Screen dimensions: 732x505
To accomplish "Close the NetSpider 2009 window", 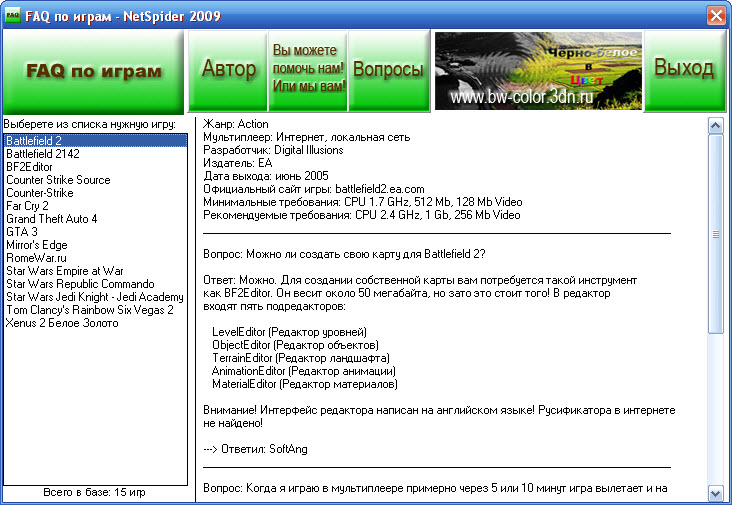I will [x=715, y=16].
